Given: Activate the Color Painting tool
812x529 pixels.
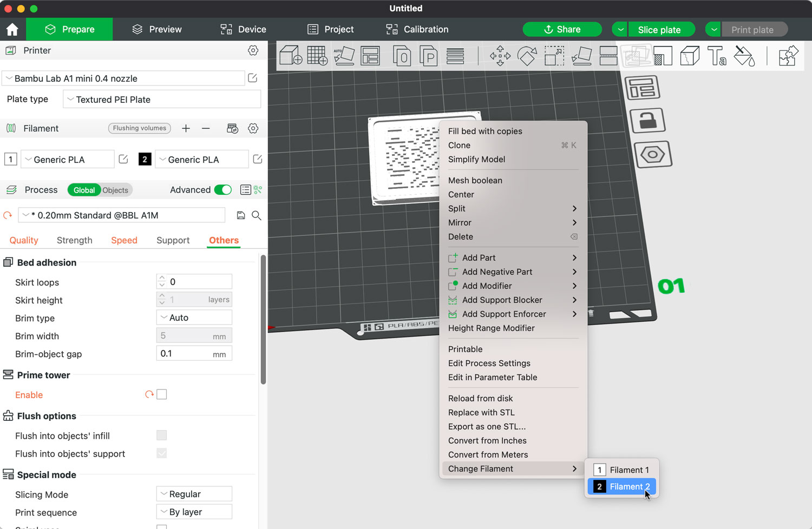Looking at the screenshot, I should click(744, 56).
